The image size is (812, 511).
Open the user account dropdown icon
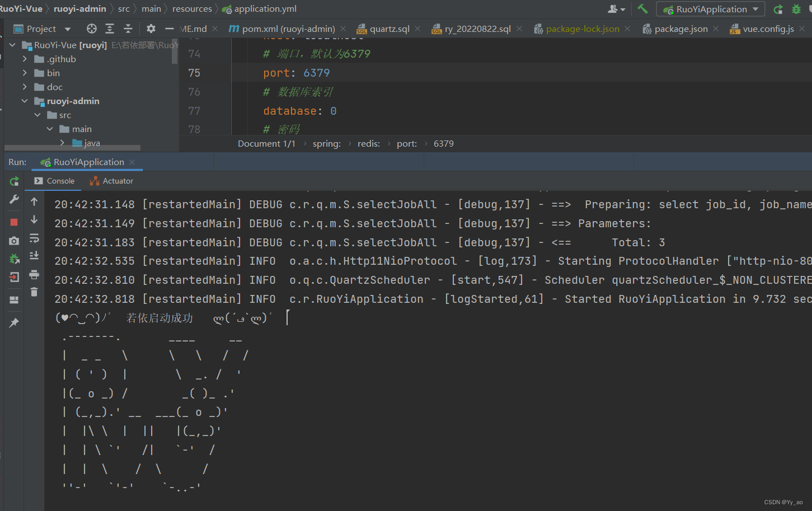616,9
